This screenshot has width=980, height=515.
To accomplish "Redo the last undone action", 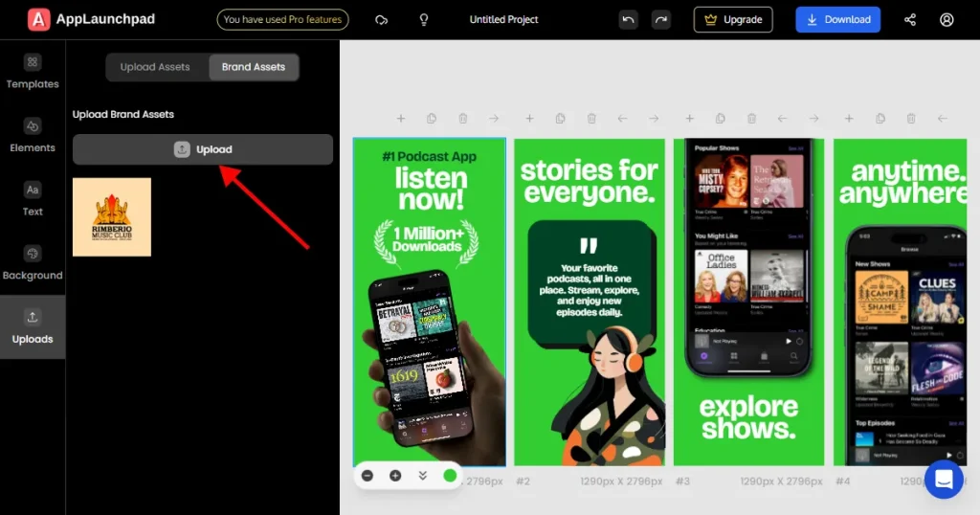I will point(660,19).
